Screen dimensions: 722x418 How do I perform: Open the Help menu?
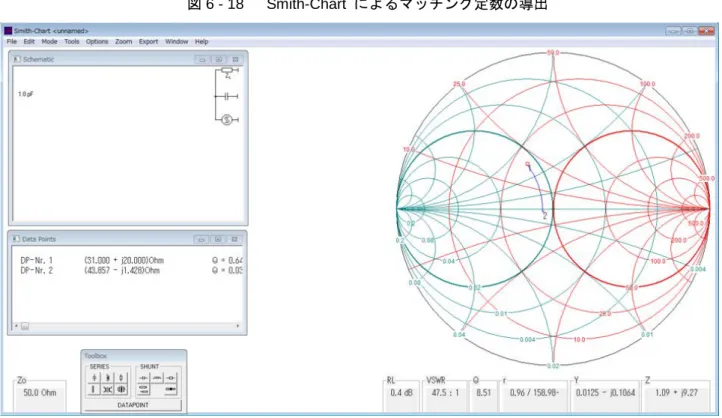201,41
